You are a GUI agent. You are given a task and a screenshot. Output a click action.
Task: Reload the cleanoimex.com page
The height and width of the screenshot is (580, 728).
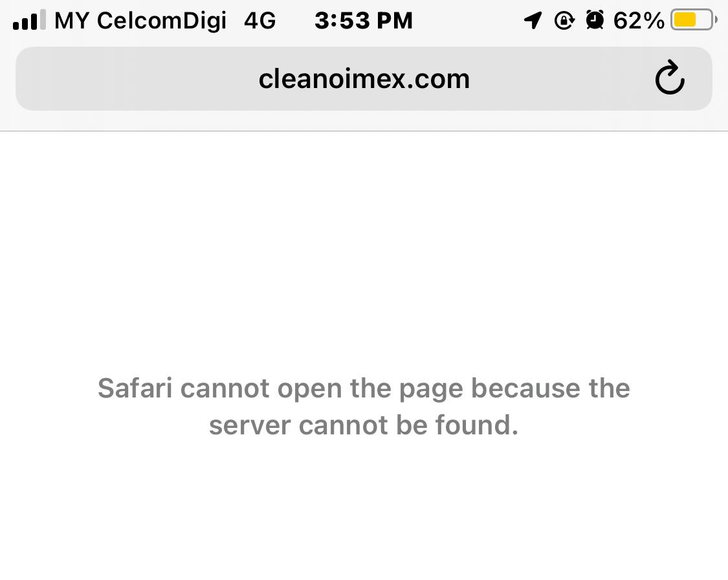click(670, 78)
